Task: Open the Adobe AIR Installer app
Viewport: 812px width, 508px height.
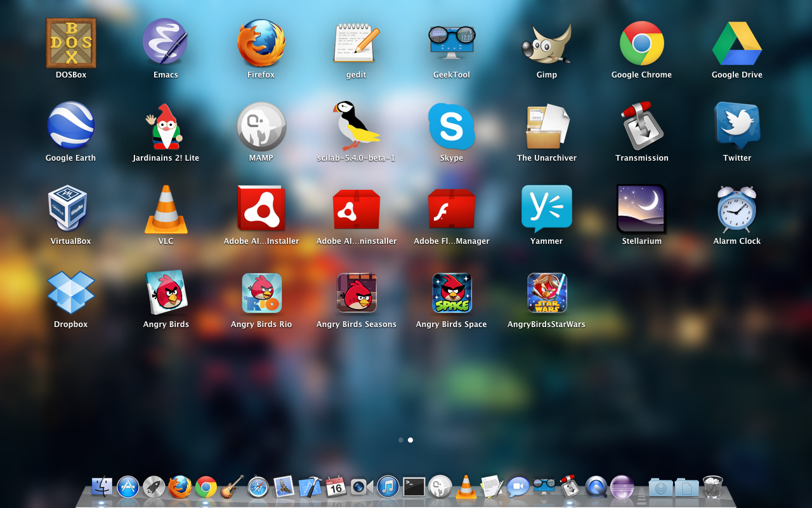Action: (x=261, y=209)
